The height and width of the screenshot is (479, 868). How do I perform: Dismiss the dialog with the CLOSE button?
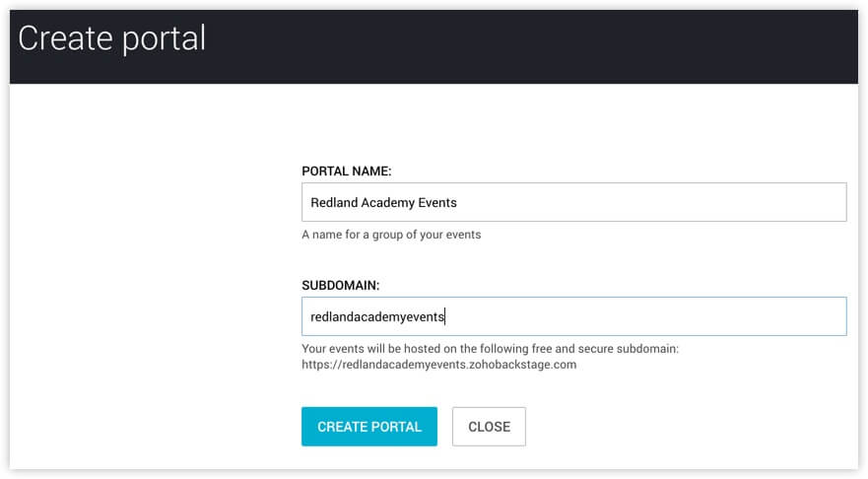pyautogui.click(x=489, y=427)
